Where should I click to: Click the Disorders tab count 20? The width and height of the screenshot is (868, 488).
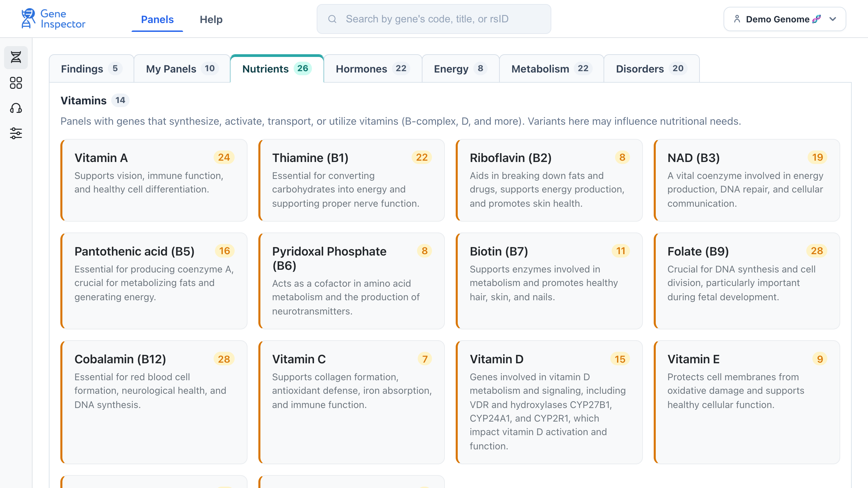(678, 68)
